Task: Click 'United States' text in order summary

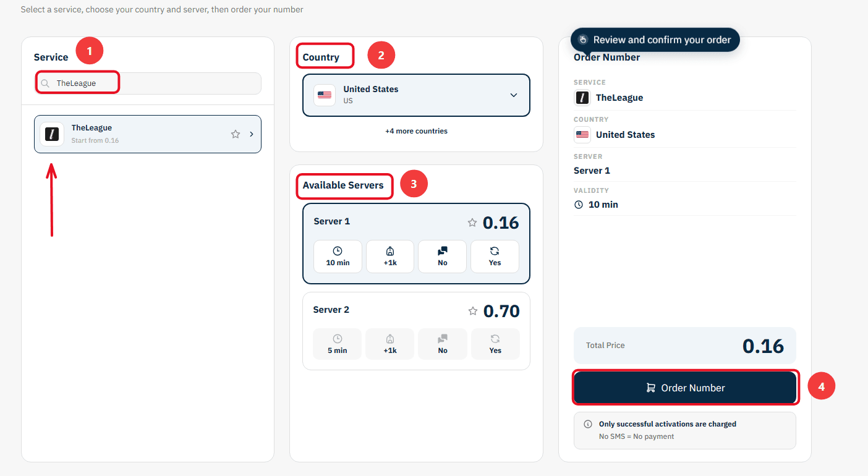Action: [x=625, y=135]
